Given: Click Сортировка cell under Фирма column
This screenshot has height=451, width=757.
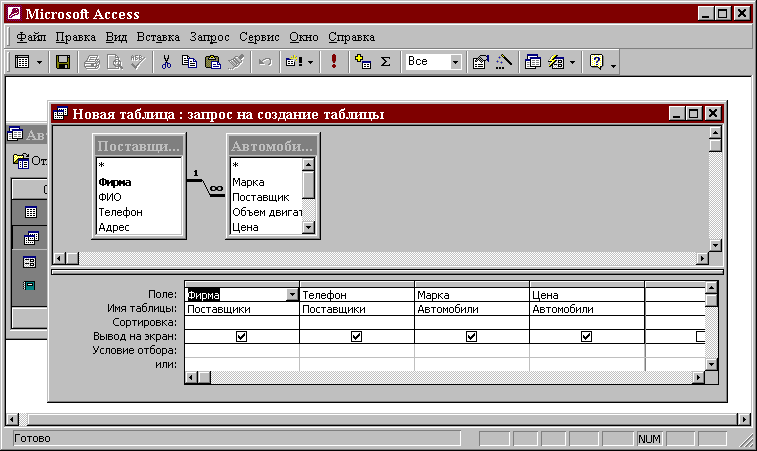Looking at the screenshot, I should 242,323.
